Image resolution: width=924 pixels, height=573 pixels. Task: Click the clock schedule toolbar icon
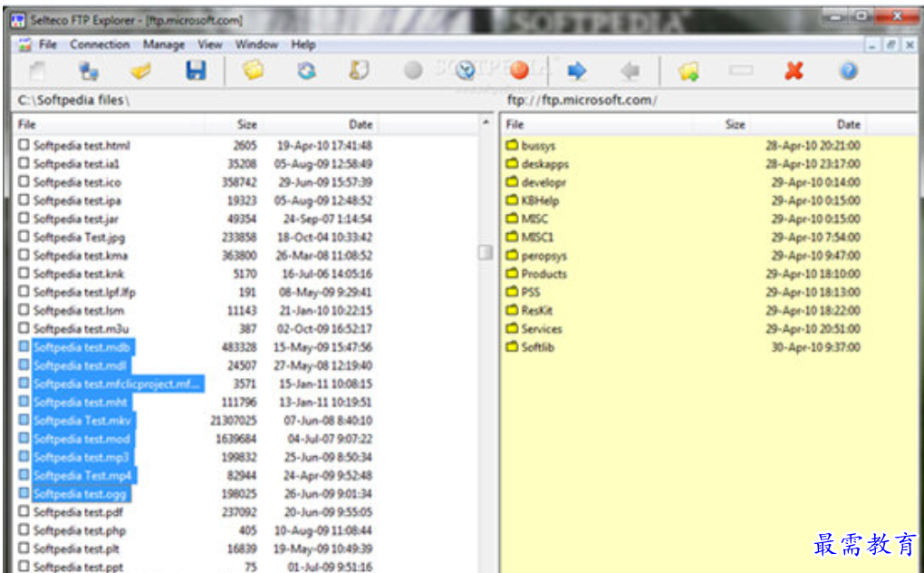pos(466,71)
